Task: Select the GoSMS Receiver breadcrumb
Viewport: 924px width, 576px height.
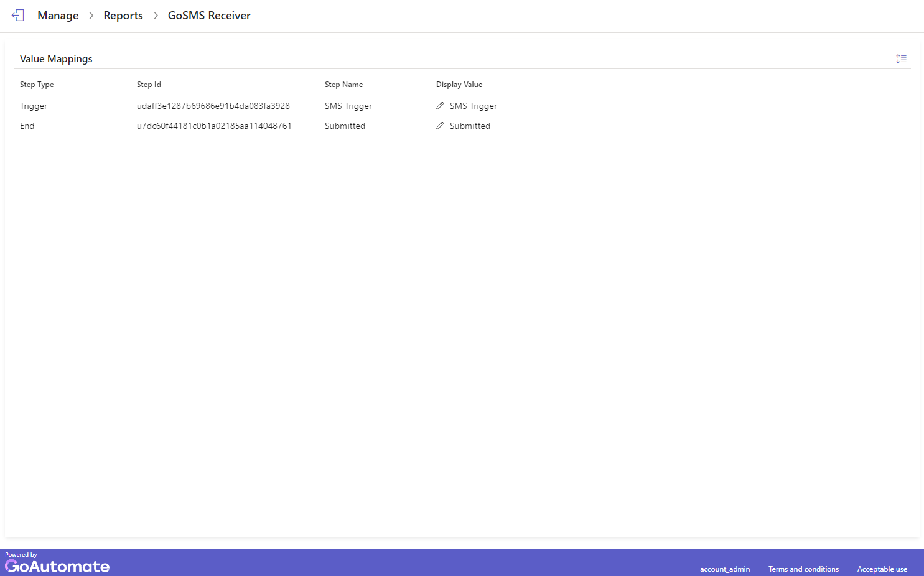Action: click(209, 16)
